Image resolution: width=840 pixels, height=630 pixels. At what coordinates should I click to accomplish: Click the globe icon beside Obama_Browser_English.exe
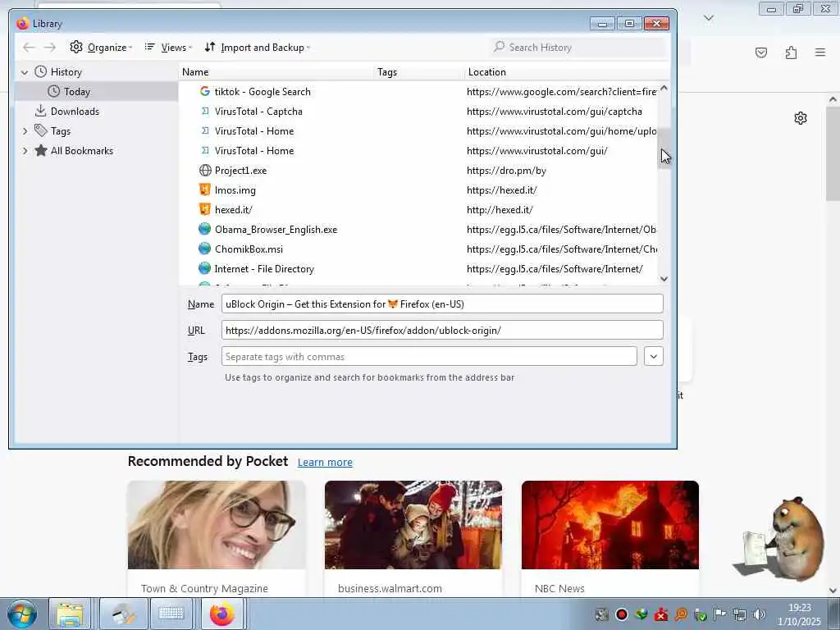[204, 230]
